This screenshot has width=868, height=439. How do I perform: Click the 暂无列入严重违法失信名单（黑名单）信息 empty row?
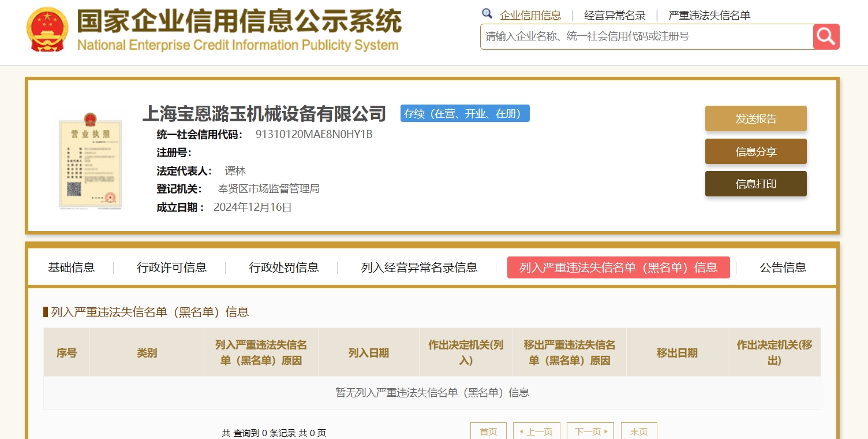(x=432, y=393)
